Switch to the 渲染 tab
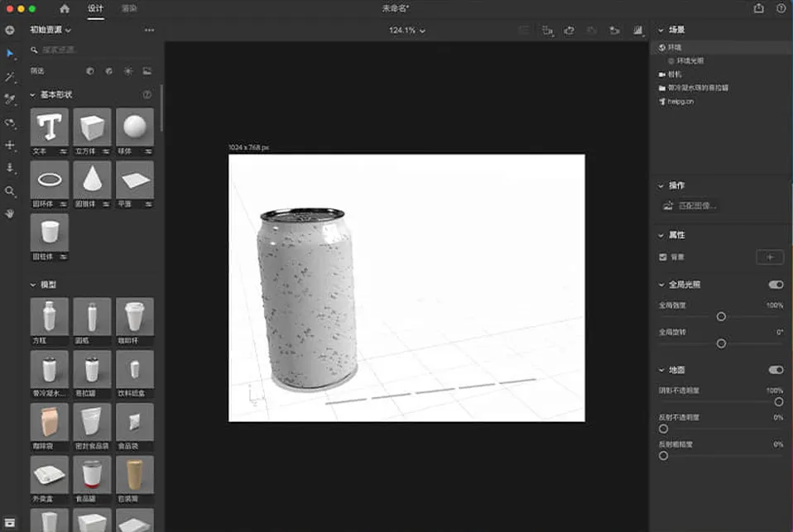The width and height of the screenshot is (793, 532). pyautogui.click(x=129, y=8)
